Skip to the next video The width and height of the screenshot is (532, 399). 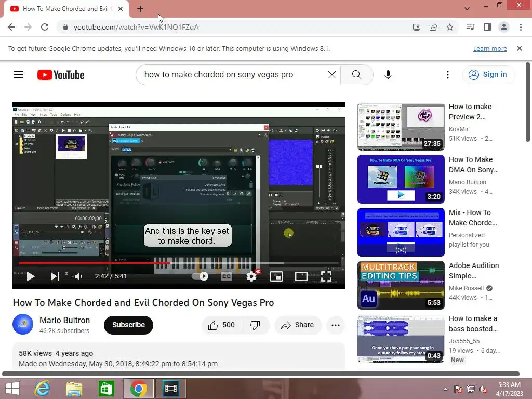click(x=55, y=276)
